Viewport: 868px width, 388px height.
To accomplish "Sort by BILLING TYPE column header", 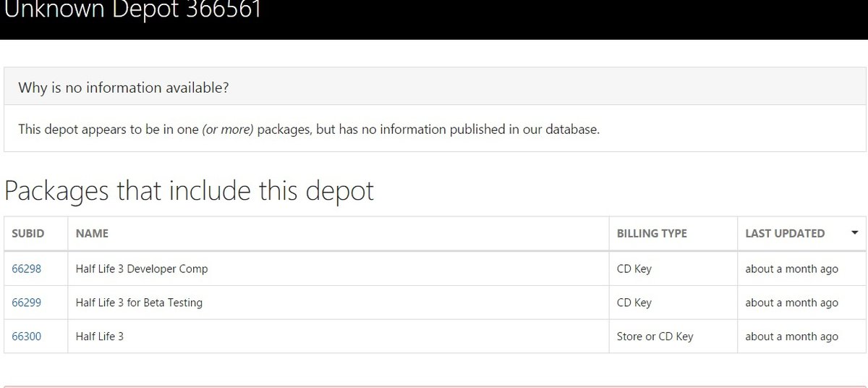I will [x=652, y=233].
